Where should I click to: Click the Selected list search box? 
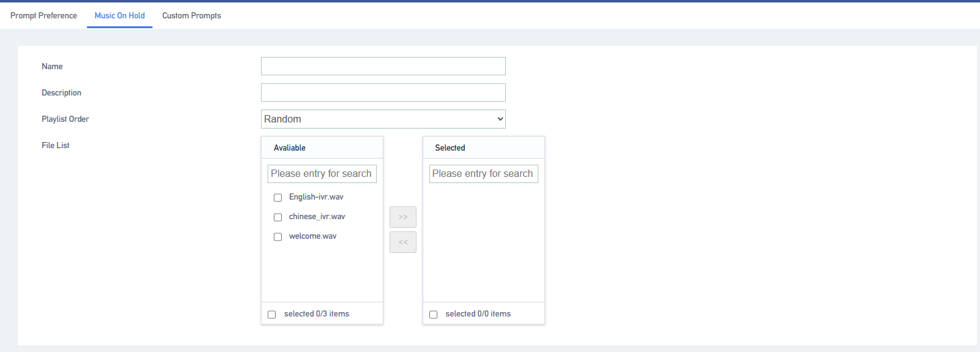pos(484,174)
